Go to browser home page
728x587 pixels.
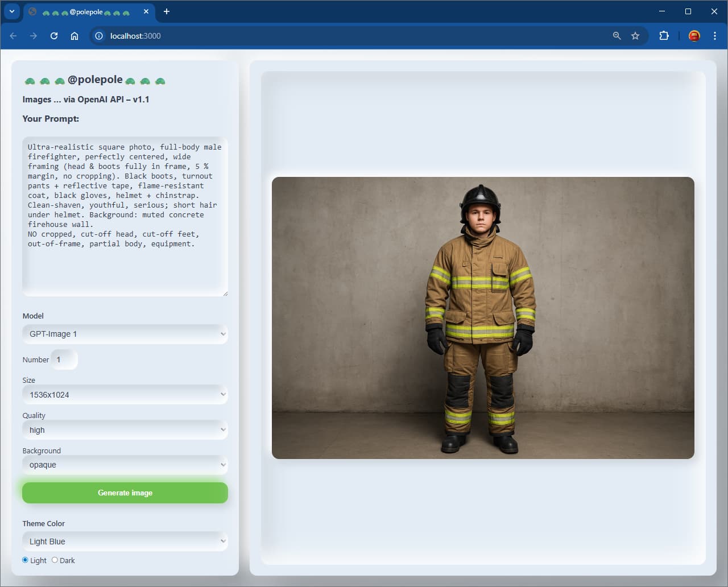point(75,36)
